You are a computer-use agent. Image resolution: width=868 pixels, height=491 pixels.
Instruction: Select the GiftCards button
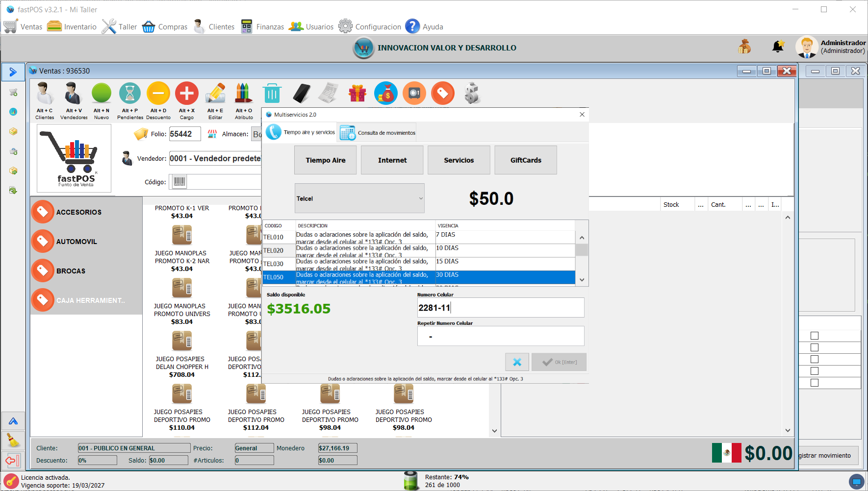525,160
